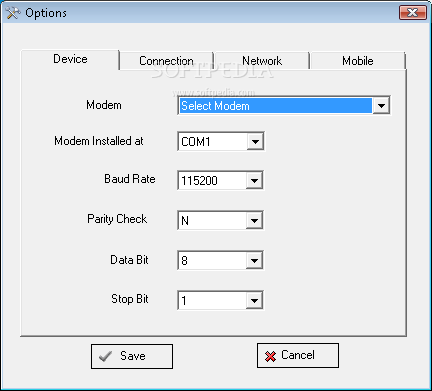This screenshot has height=391, width=432.
Task: Click the Modem Installed at label
Action: [99, 141]
